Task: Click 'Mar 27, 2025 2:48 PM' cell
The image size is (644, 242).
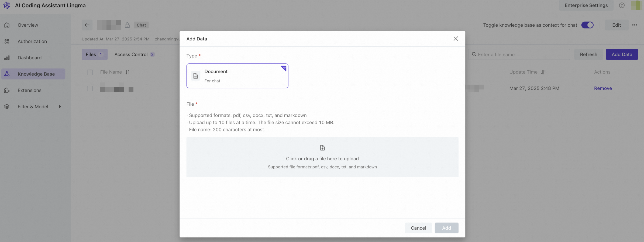Action: tap(534, 88)
